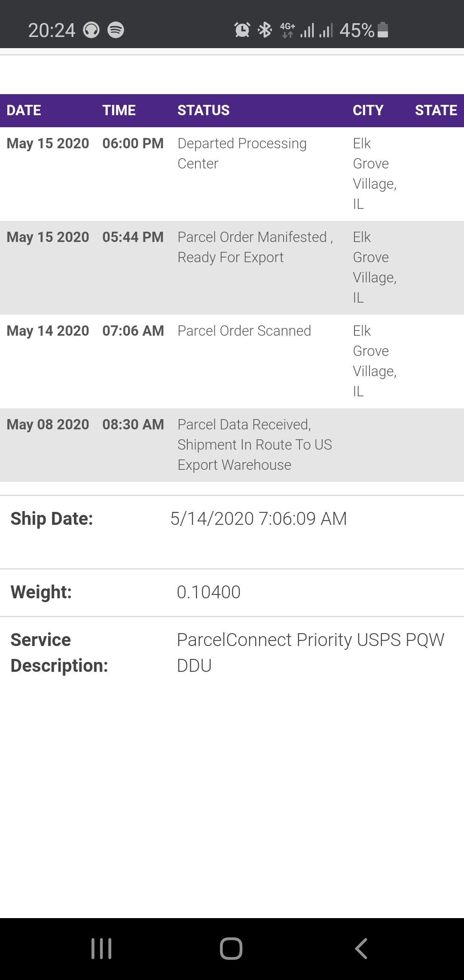Select the DATE column header

point(24,110)
